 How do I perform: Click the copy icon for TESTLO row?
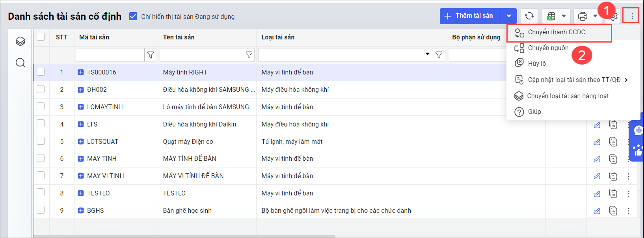pos(613,193)
